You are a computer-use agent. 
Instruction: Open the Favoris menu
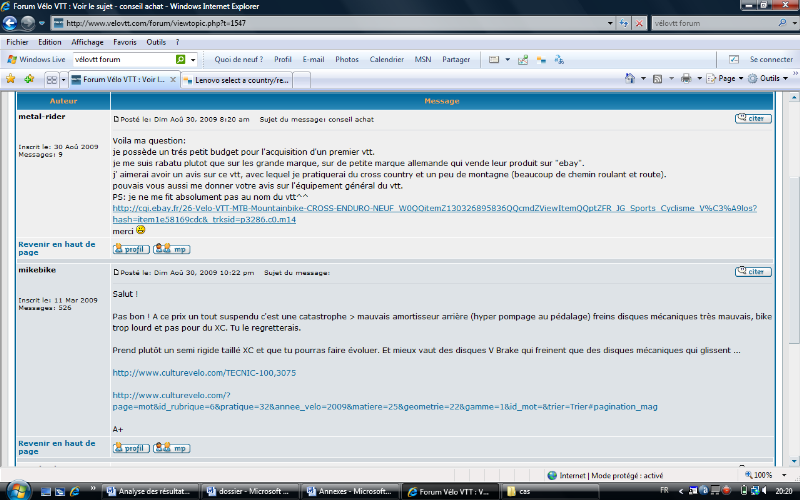click(x=124, y=42)
